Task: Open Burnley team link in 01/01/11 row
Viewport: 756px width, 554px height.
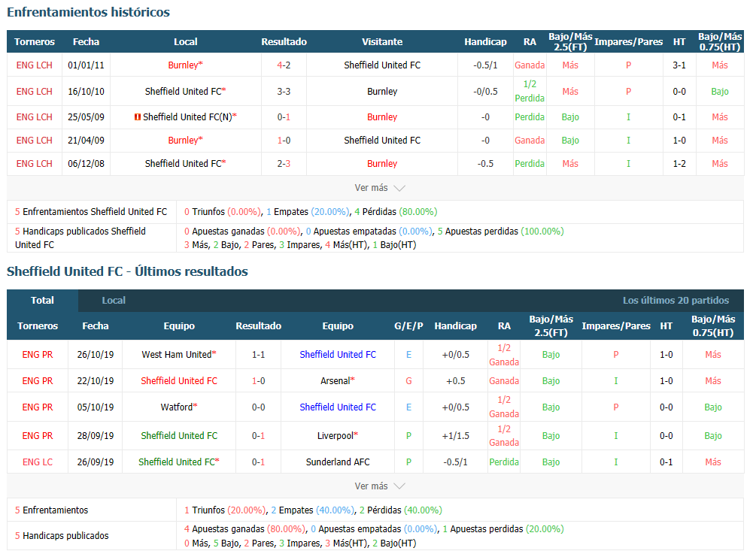Action: [185, 65]
